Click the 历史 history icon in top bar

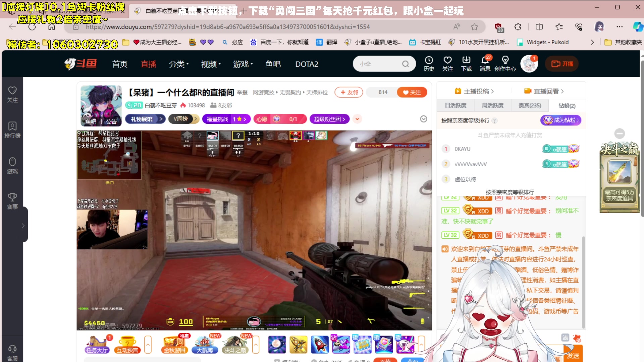point(429,64)
